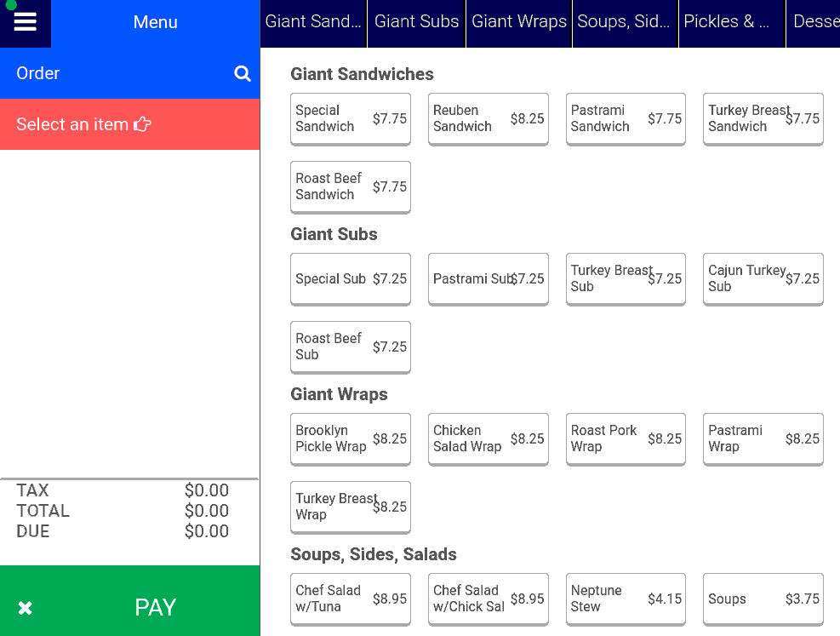Select Neptune Stew

pos(626,599)
